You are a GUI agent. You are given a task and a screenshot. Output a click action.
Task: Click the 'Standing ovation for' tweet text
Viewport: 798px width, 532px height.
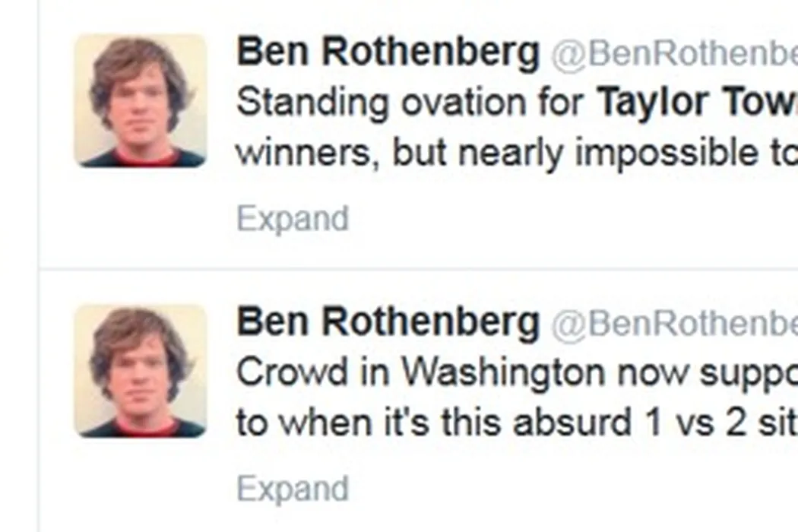click(414, 103)
